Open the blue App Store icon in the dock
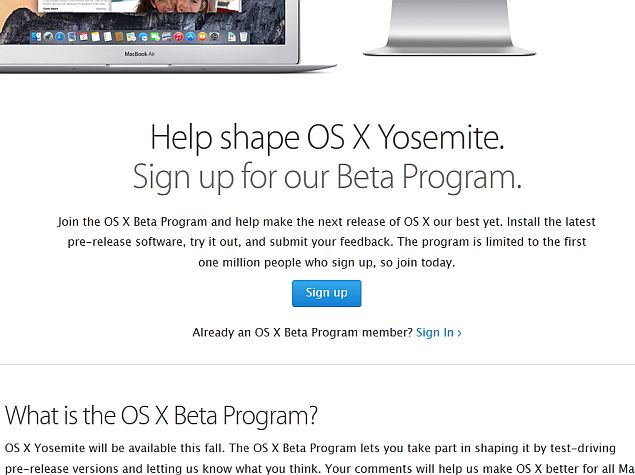Viewport: 635px width, 475px height. click(190, 37)
